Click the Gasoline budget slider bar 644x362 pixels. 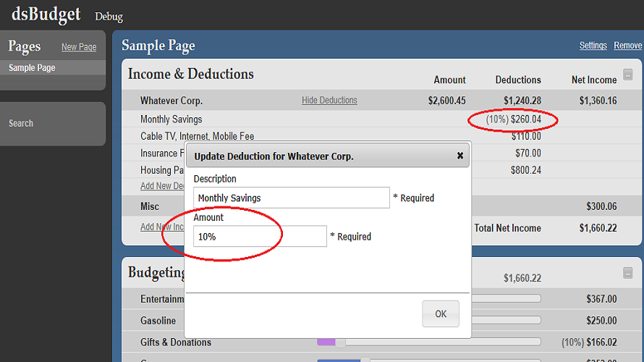coord(507,320)
